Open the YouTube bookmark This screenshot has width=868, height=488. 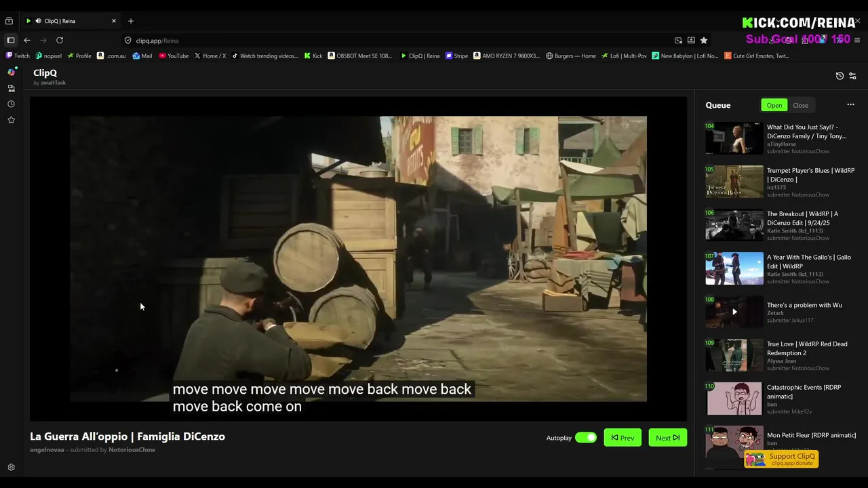click(174, 56)
